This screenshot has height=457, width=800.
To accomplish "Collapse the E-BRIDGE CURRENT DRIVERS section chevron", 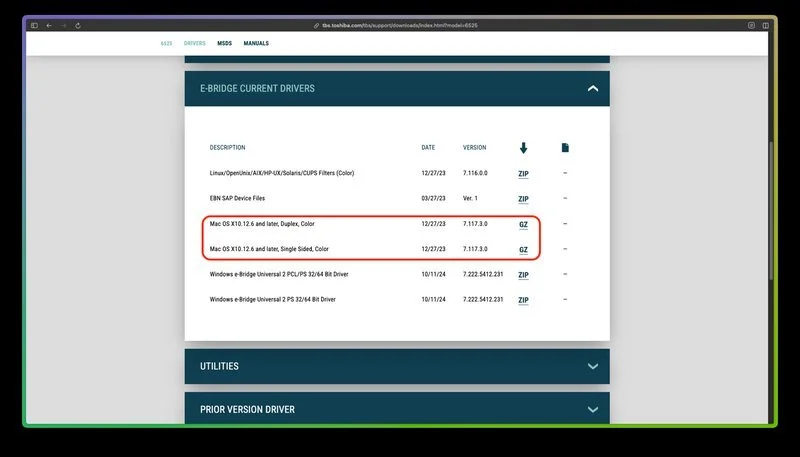I will pyautogui.click(x=592, y=88).
